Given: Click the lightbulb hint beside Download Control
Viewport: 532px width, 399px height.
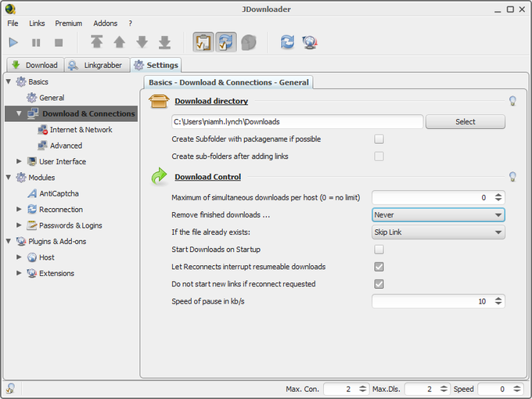Looking at the screenshot, I should pos(512,177).
